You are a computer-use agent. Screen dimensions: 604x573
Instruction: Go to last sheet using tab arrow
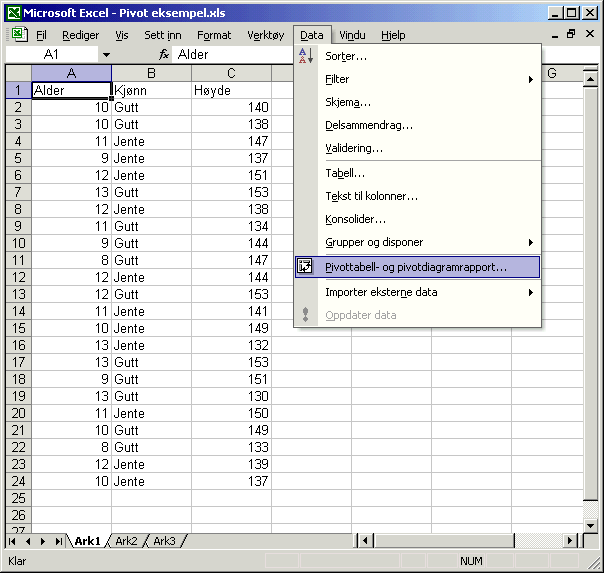(x=58, y=541)
